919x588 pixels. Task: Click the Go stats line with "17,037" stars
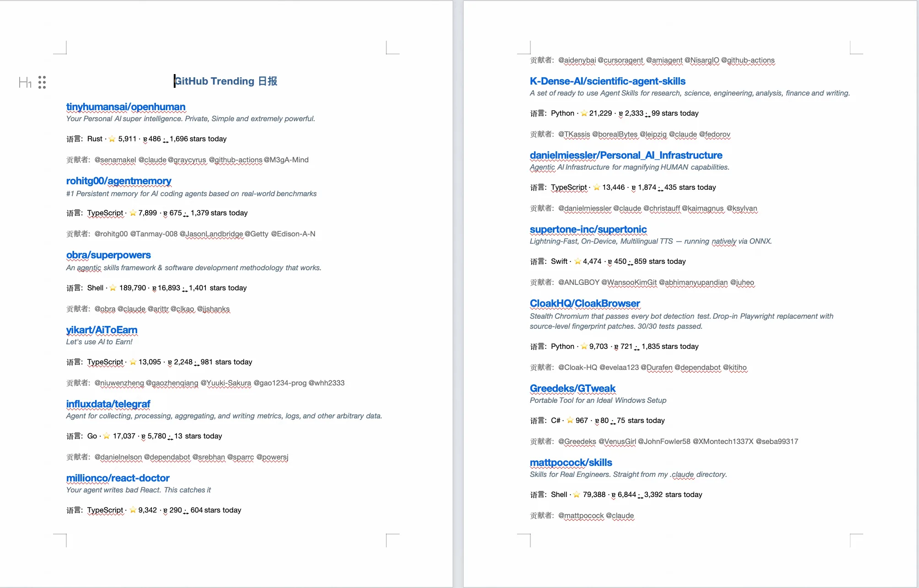coord(144,436)
